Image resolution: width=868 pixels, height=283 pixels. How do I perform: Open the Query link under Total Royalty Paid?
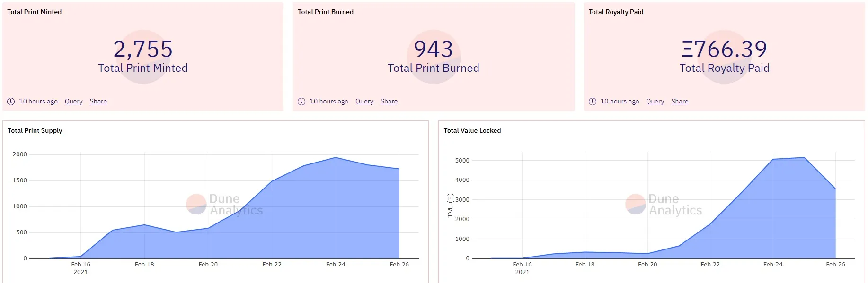(x=655, y=102)
